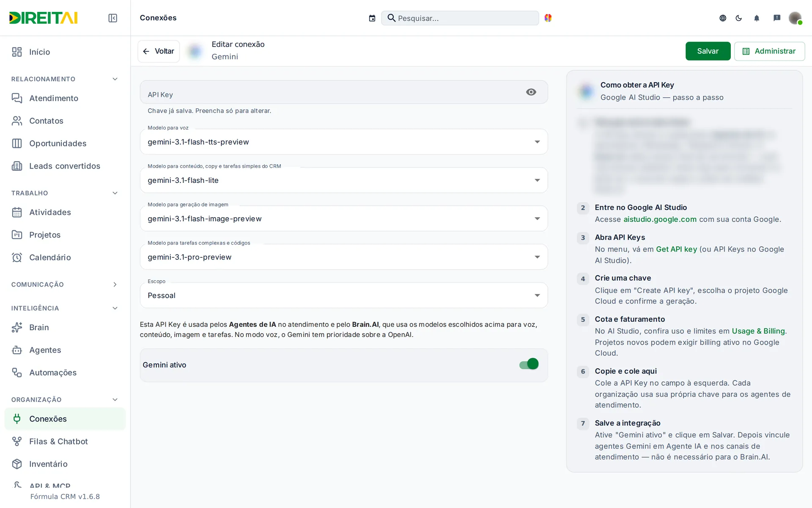Collapse the sidebar panel icon
Image resolution: width=812 pixels, height=508 pixels.
112,18
